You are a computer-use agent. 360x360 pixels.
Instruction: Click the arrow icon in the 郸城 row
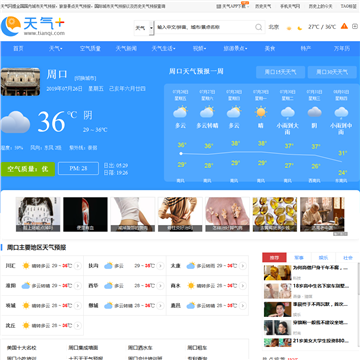[160, 305]
